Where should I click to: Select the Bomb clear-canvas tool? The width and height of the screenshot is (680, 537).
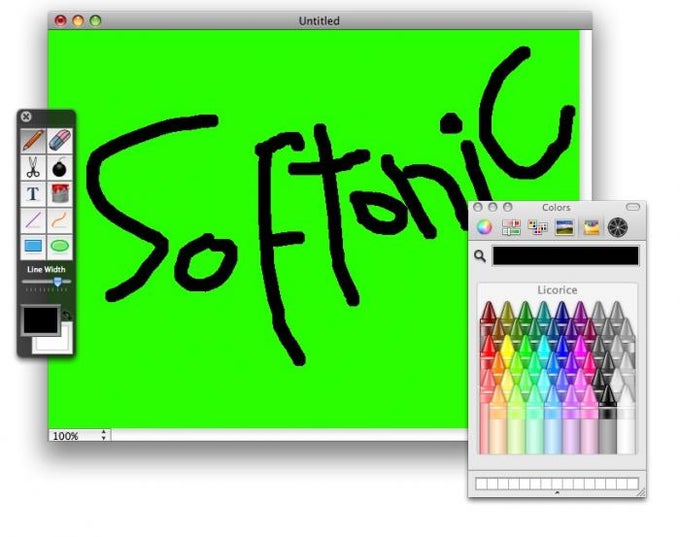(60, 167)
